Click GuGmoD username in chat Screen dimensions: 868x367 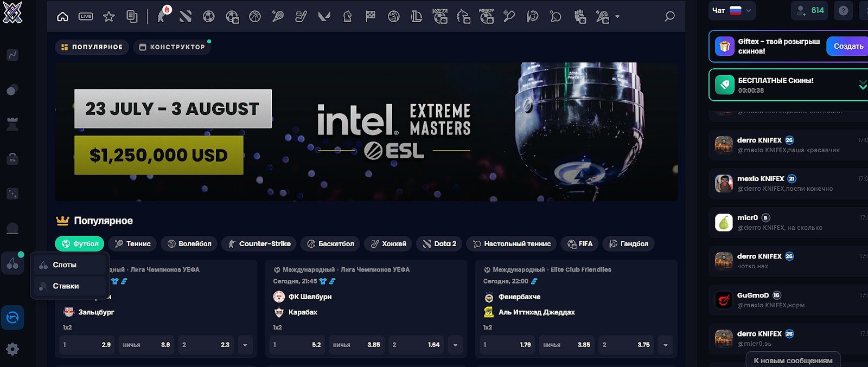753,295
